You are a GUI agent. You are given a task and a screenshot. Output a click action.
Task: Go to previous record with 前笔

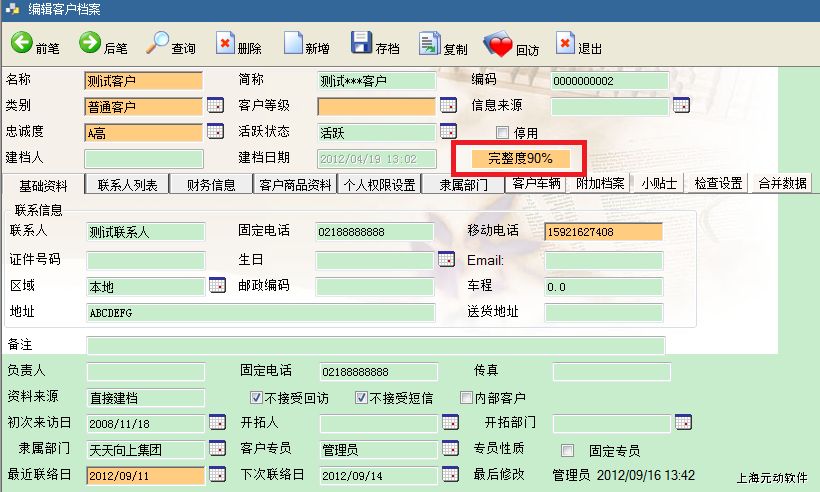[35, 44]
